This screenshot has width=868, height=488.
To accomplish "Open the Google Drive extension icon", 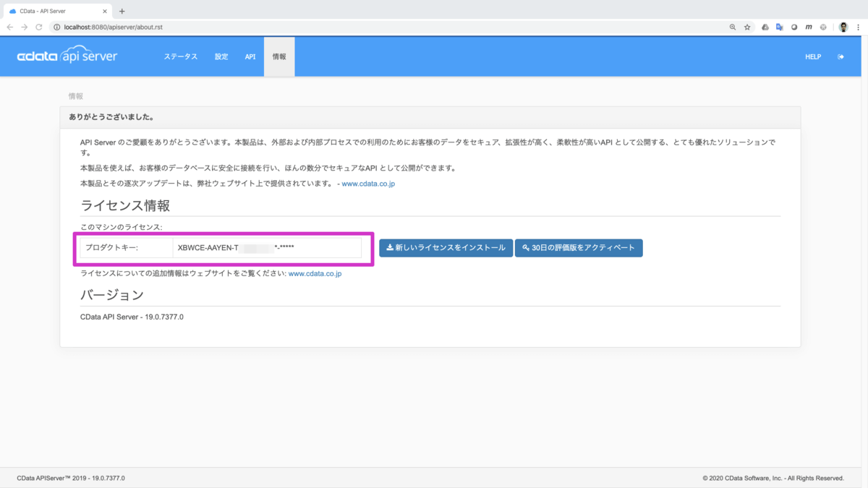I will point(765,27).
